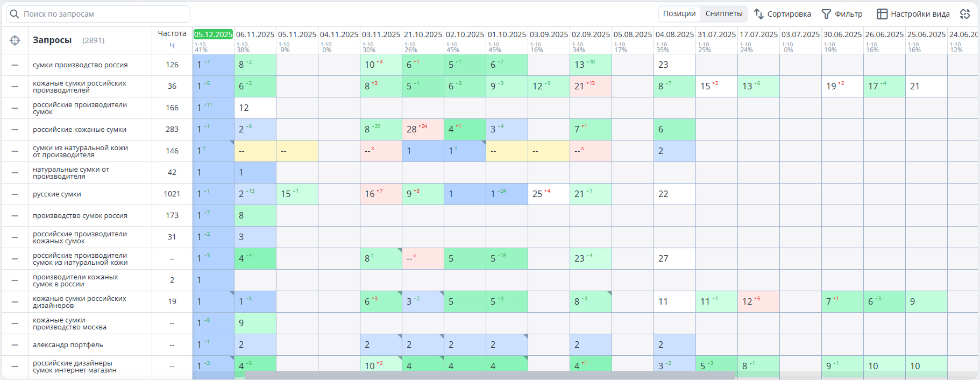Click the minus icon for 'российские производители сумок'
Screen dimensions: 980x380
pyautogui.click(x=15, y=108)
